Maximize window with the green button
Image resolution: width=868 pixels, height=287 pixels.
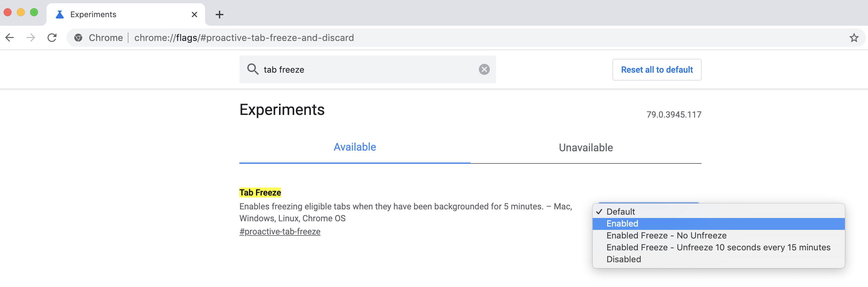click(34, 13)
